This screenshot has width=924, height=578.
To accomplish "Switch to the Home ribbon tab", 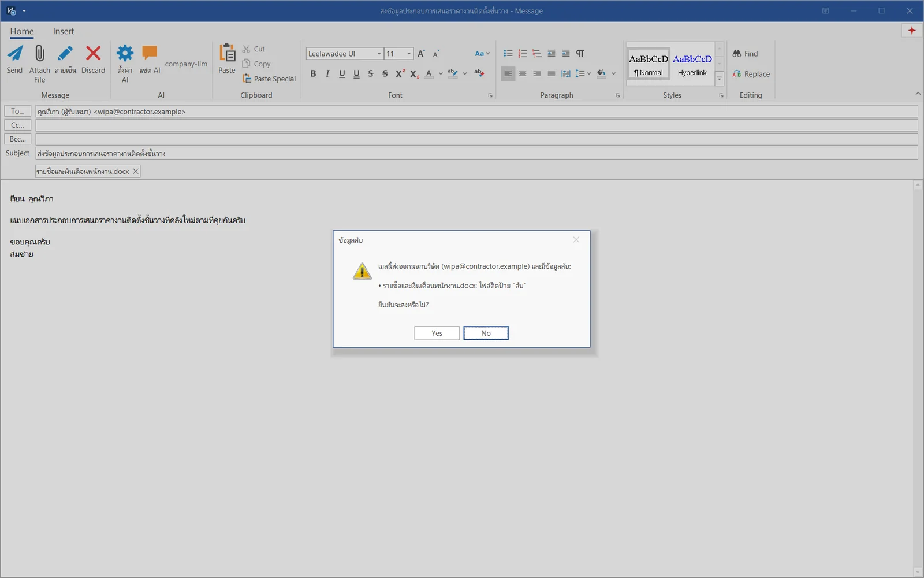I will [x=22, y=31].
